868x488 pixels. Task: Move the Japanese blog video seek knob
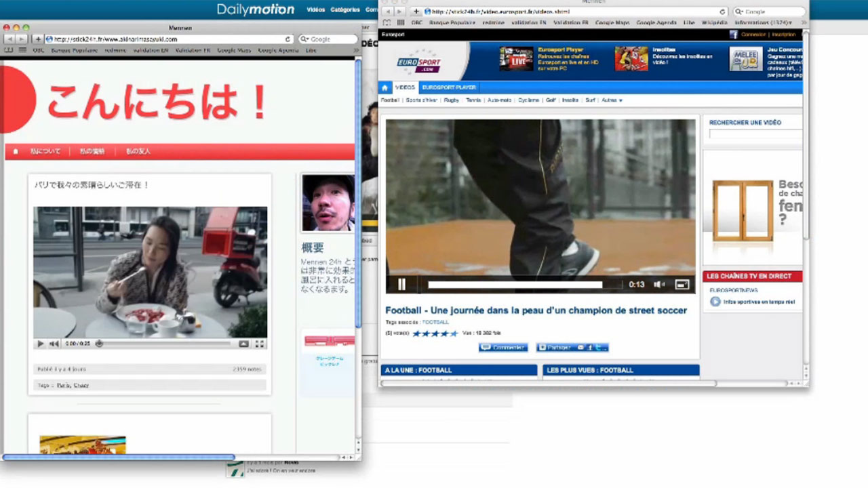[99, 344]
